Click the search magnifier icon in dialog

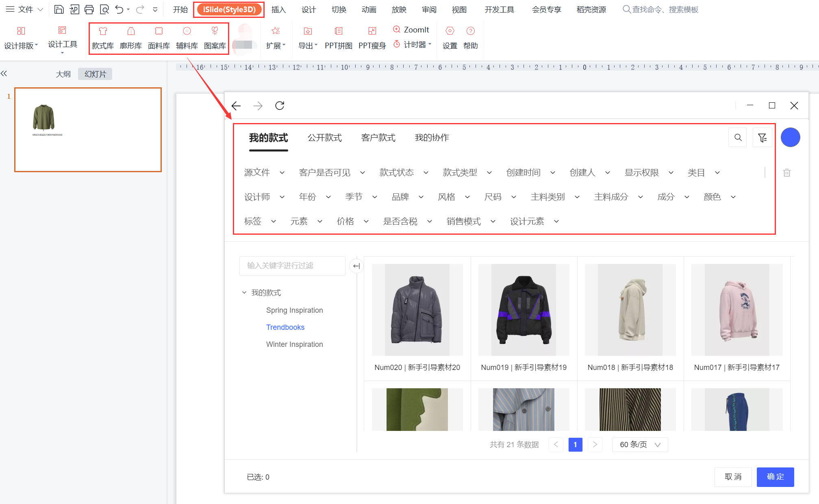coord(738,138)
